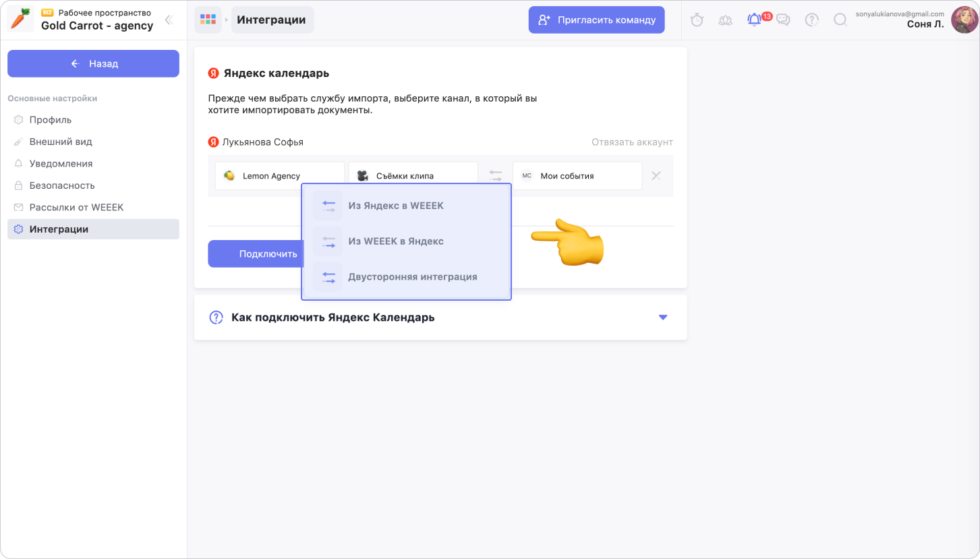This screenshot has width=980, height=559.
Task: Choose Из Яндекс в WEEEK option
Action: (406, 205)
